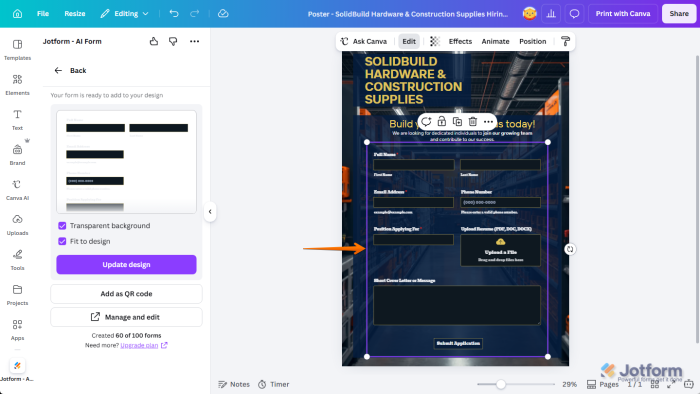Click the rotate handle icon

point(570,249)
